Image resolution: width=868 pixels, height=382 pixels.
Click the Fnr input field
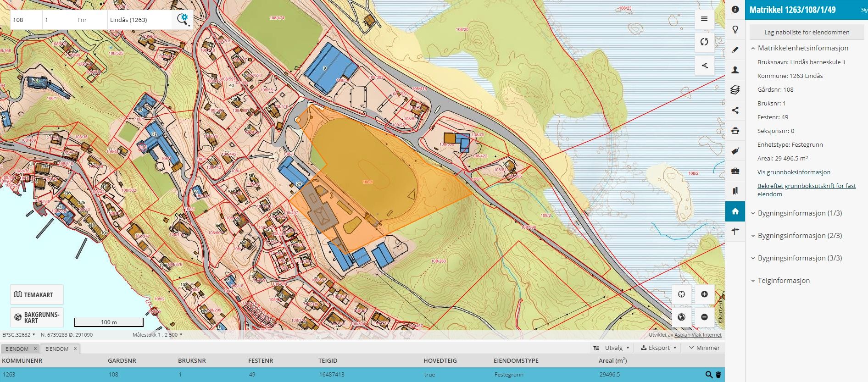(x=91, y=20)
